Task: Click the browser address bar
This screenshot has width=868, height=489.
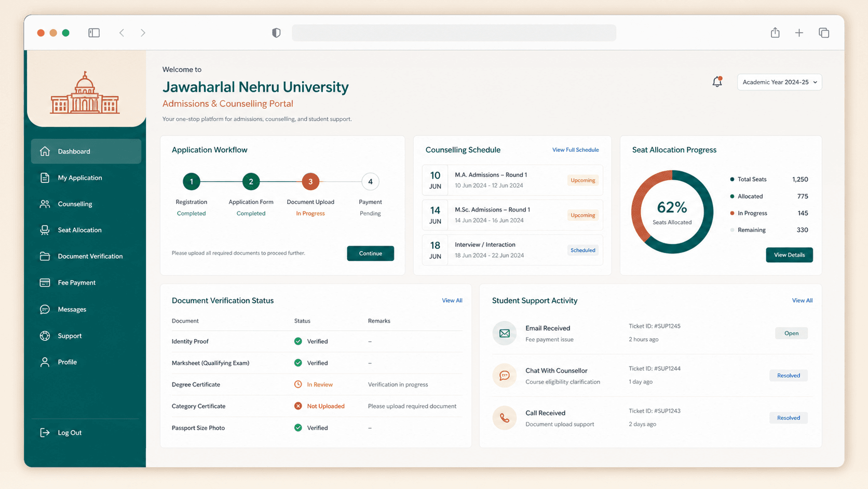Action: pyautogui.click(x=454, y=33)
